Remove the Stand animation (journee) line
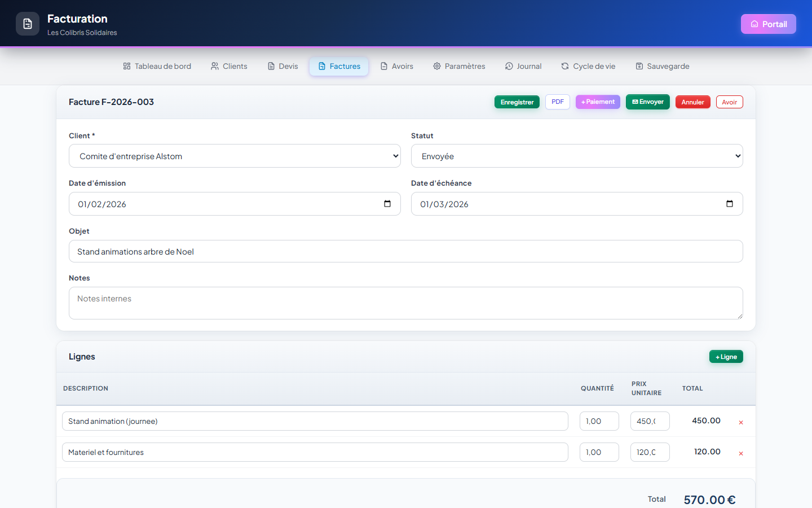Screen dimensions: 812x508 741,422
